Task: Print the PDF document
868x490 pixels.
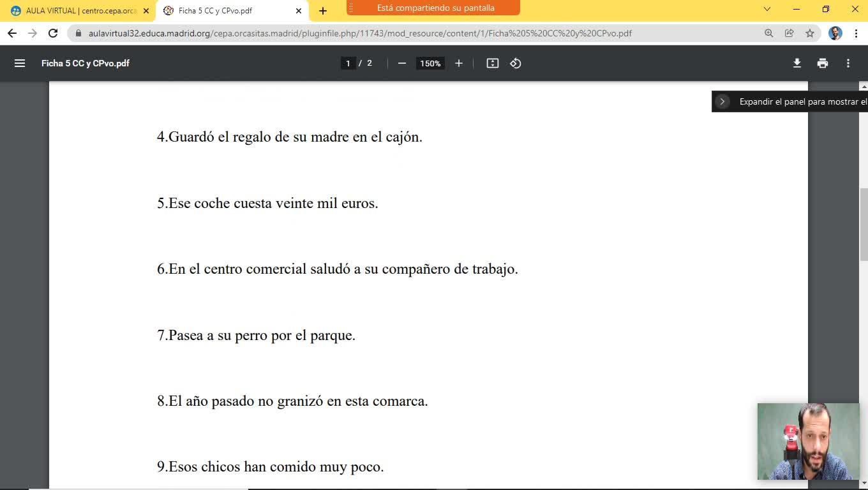Action: tap(823, 63)
